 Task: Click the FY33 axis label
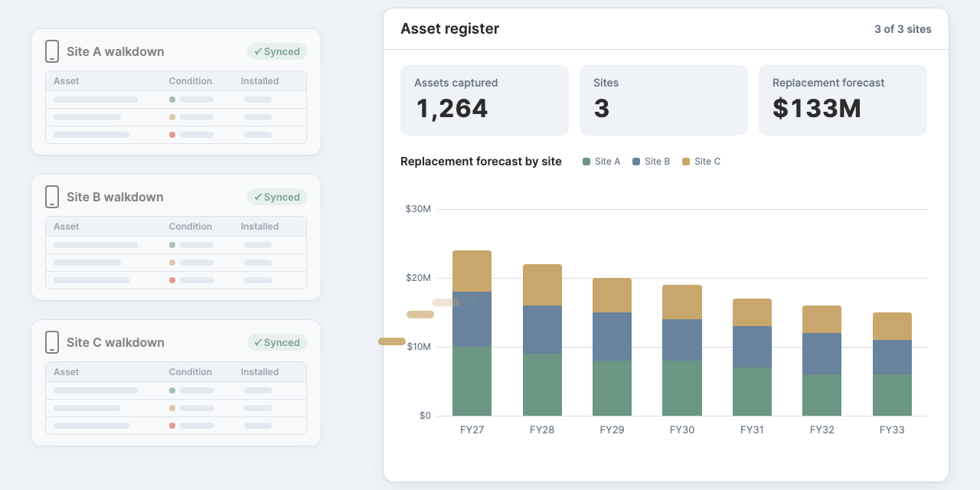[892, 430]
